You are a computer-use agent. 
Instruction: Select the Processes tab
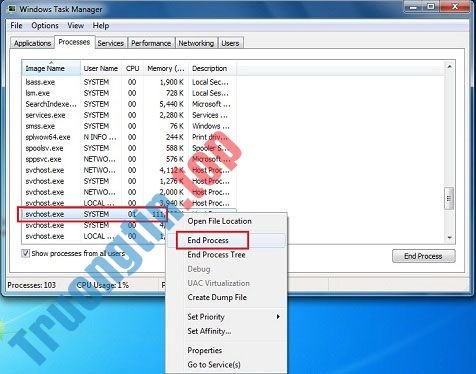[x=74, y=42]
